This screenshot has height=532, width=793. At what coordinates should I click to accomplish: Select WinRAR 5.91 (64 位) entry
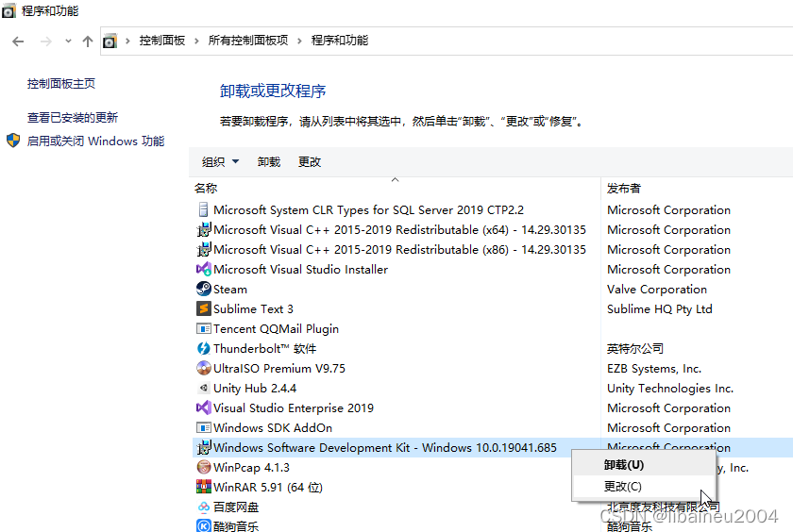pos(268,488)
